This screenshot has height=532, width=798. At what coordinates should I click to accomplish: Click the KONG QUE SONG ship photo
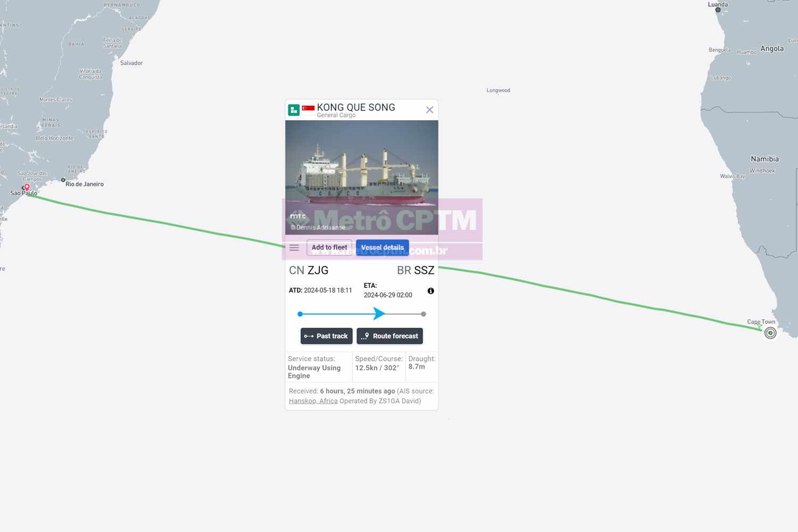click(362, 177)
